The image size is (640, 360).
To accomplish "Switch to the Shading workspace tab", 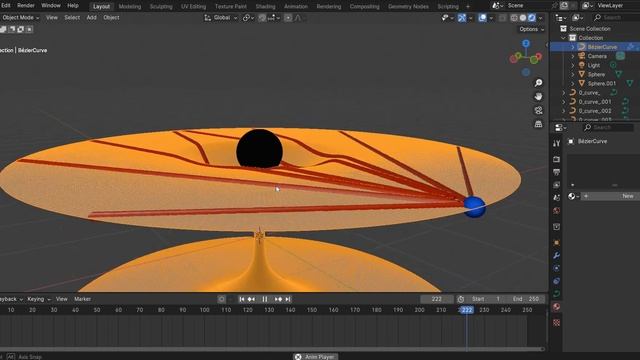I will point(265,7).
